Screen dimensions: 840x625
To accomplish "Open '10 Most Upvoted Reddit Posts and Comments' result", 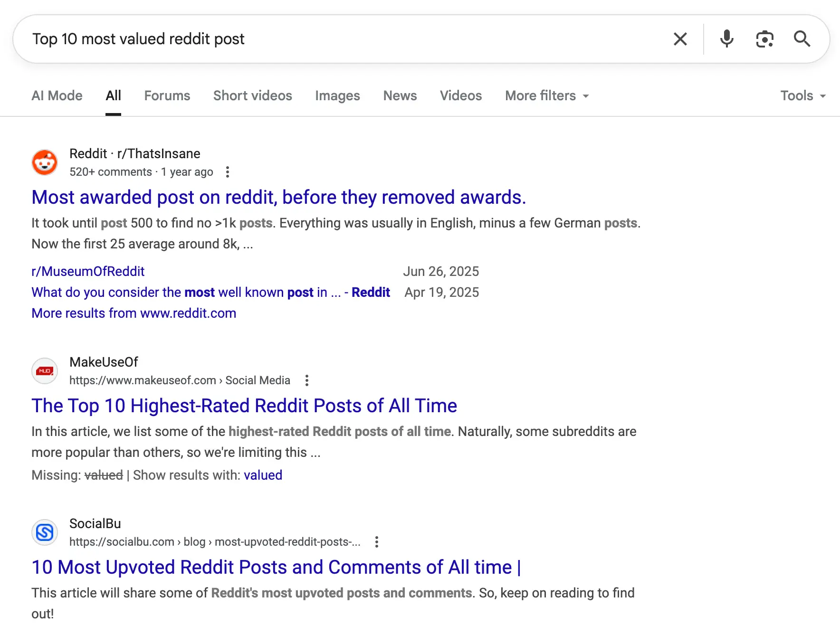I will coord(277,567).
